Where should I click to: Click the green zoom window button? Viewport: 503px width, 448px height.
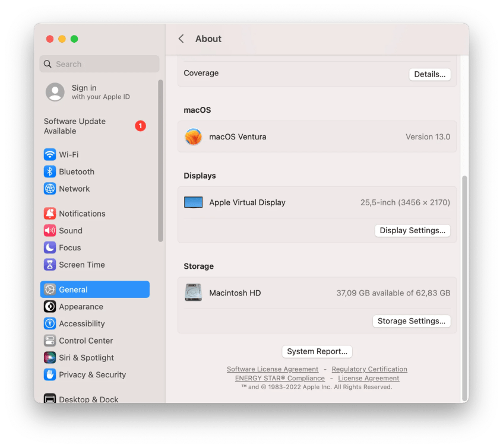click(x=74, y=39)
